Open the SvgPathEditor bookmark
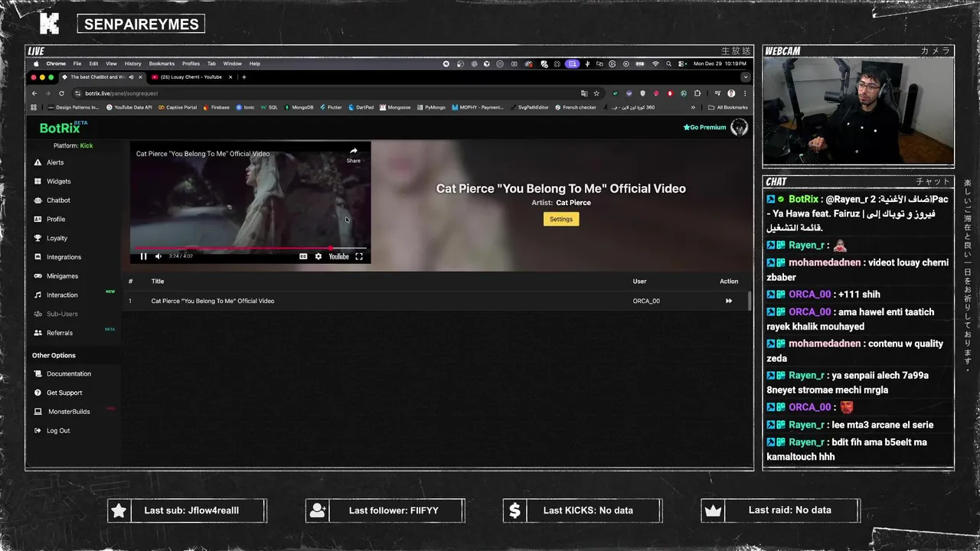This screenshot has width=980, height=551. click(529, 107)
